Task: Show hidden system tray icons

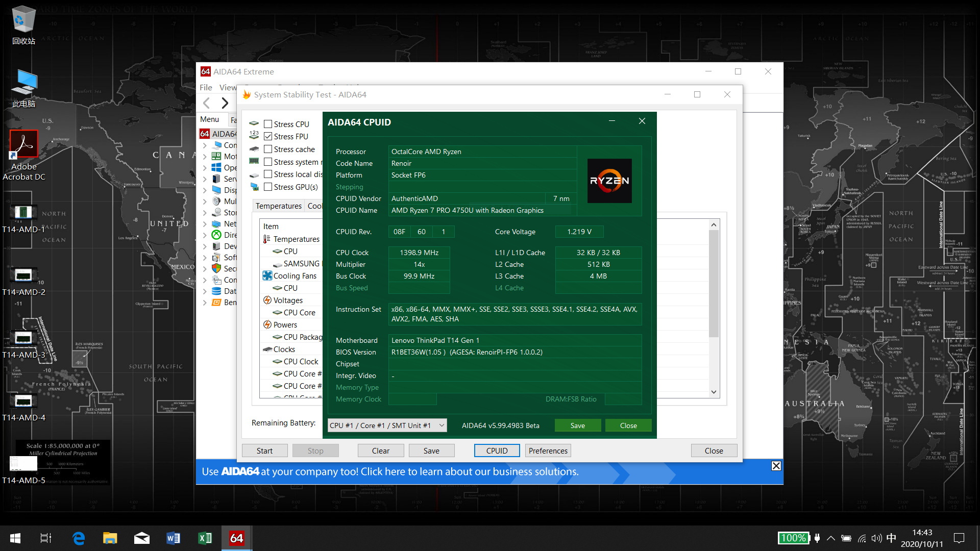Action: [831, 538]
